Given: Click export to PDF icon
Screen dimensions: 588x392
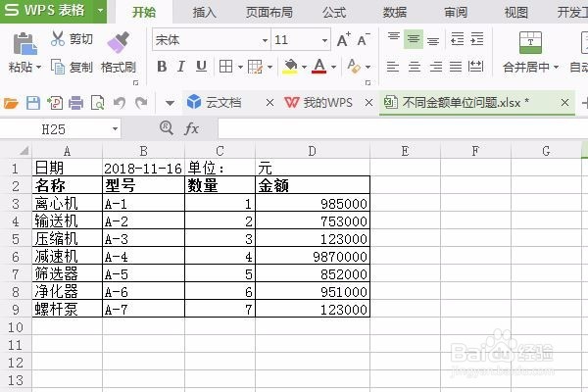Looking at the screenshot, I should [x=55, y=102].
